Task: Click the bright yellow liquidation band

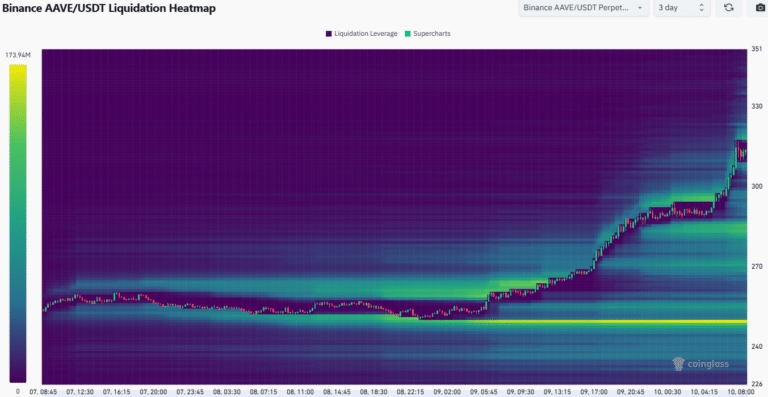Action: click(582, 322)
